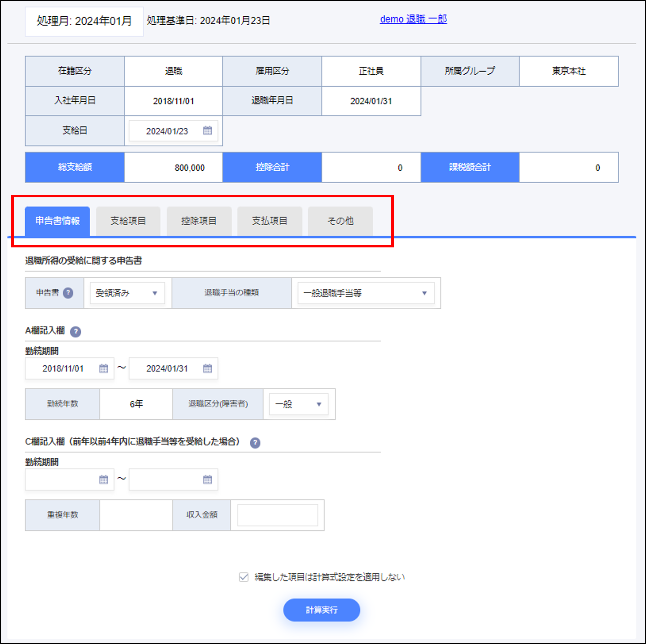Switch to the 支給項目 tab
Image resolution: width=646 pixels, height=644 pixels.
click(x=128, y=220)
